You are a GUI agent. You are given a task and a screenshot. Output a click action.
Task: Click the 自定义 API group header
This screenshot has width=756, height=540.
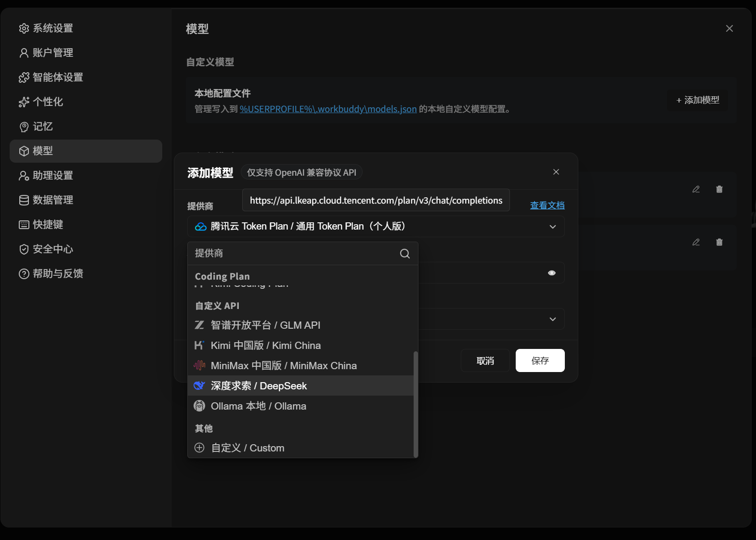217,306
